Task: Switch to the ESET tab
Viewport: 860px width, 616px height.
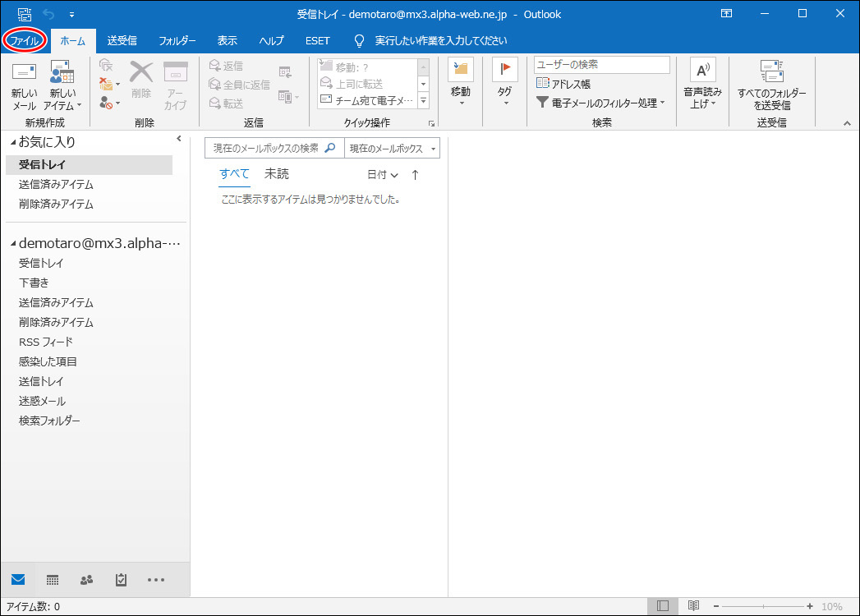Action: click(x=318, y=40)
